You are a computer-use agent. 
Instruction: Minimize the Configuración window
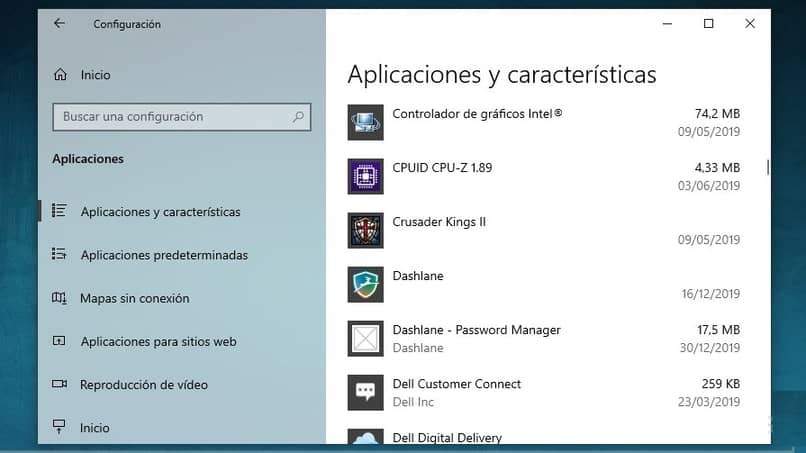click(x=667, y=24)
